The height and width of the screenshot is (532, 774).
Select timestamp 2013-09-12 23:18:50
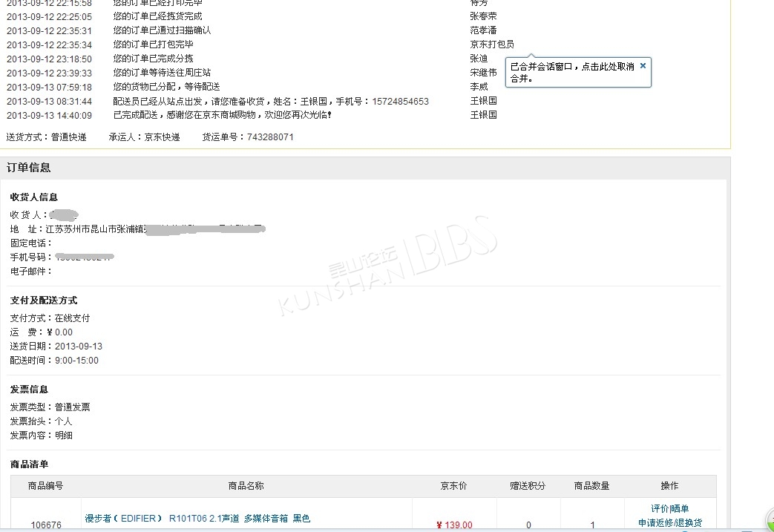click(x=50, y=59)
